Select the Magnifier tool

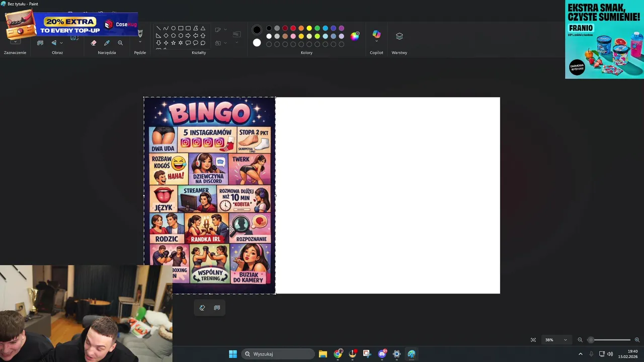[120, 43]
